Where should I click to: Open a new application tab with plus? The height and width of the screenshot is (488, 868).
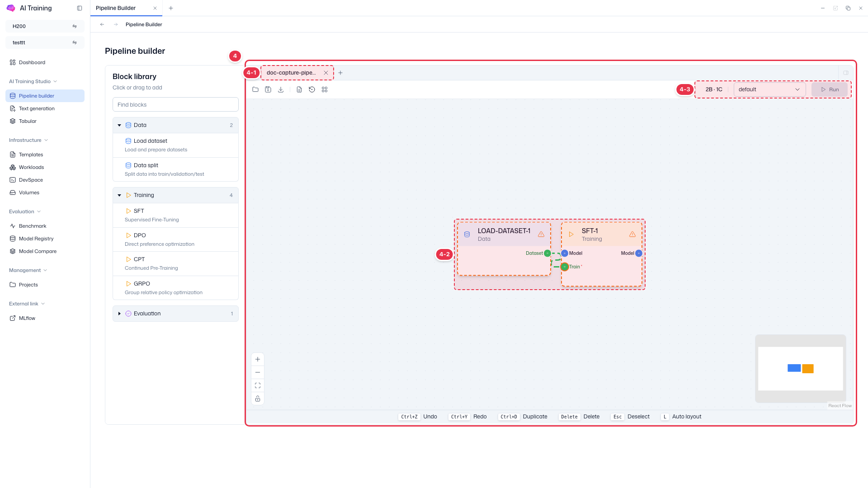171,8
